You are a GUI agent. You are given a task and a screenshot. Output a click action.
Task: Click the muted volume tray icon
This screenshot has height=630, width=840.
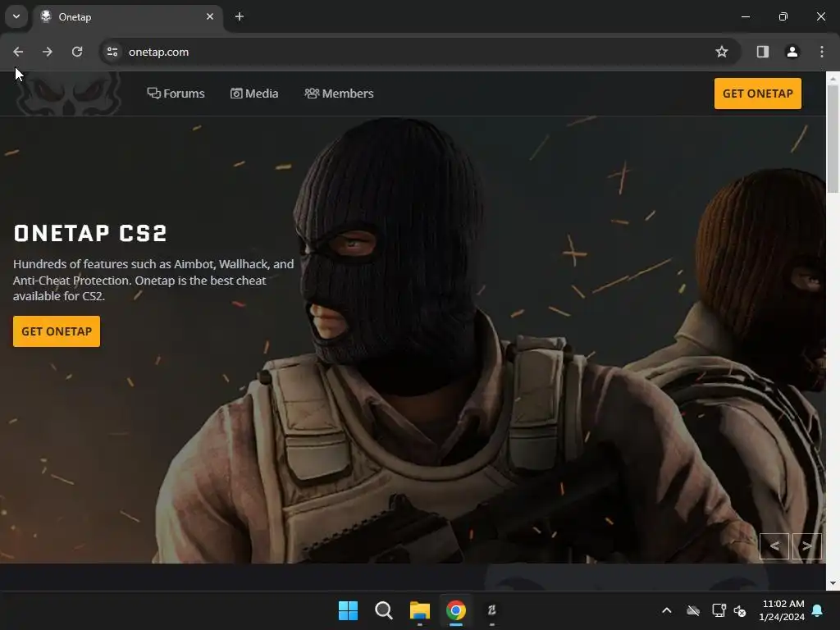740,610
